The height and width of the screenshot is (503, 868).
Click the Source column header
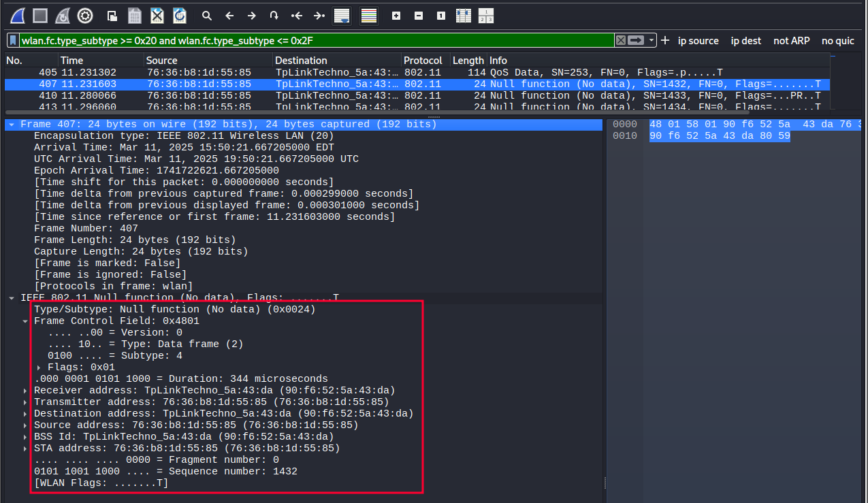click(x=161, y=61)
